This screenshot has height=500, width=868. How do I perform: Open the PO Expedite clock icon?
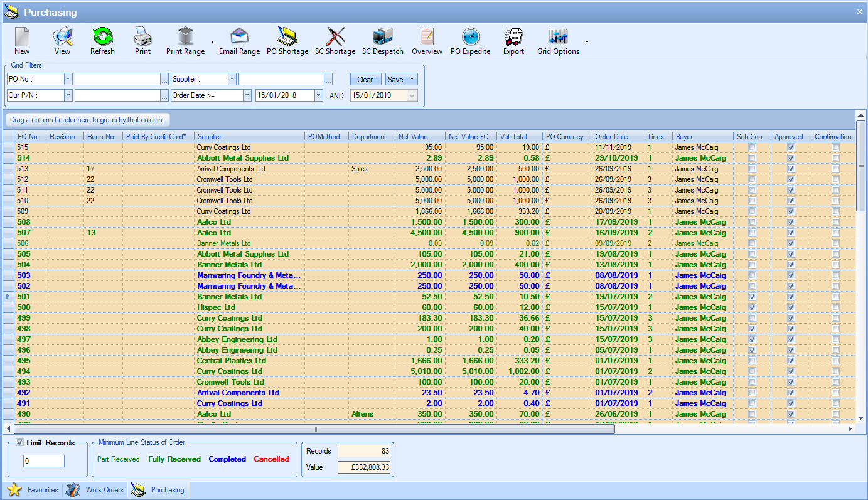click(x=470, y=37)
